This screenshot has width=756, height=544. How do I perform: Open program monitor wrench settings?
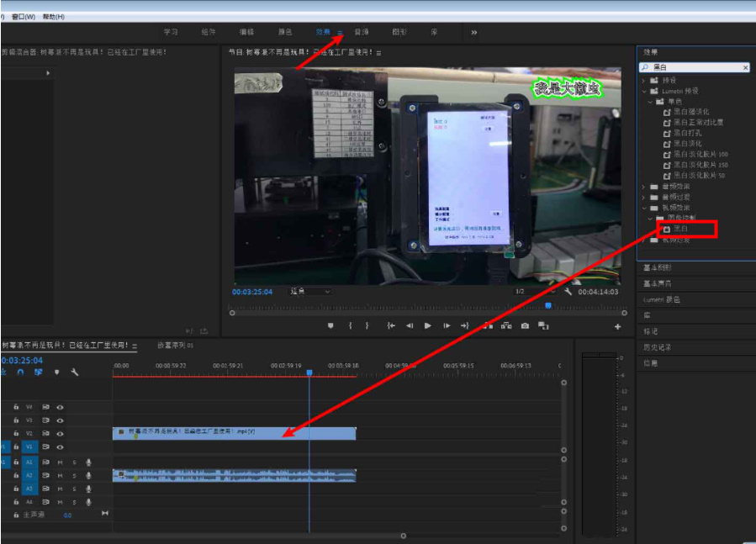point(568,292)
